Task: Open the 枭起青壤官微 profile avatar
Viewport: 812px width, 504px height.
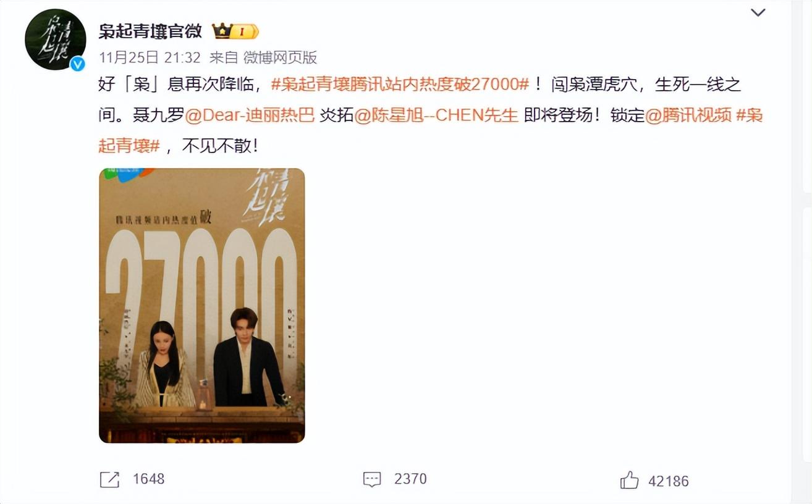Action: (x=55, y=40)
